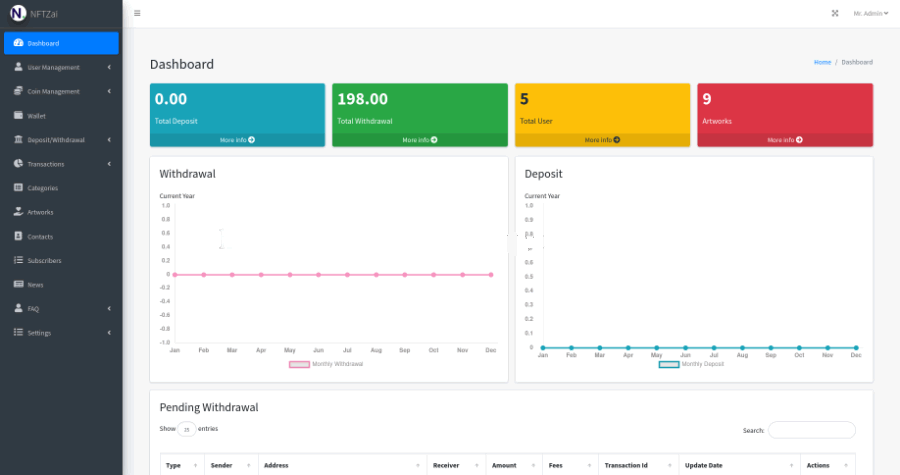Toggle Monthly Deposit legend in chart

pyautogui.click(x=691, y=364)
